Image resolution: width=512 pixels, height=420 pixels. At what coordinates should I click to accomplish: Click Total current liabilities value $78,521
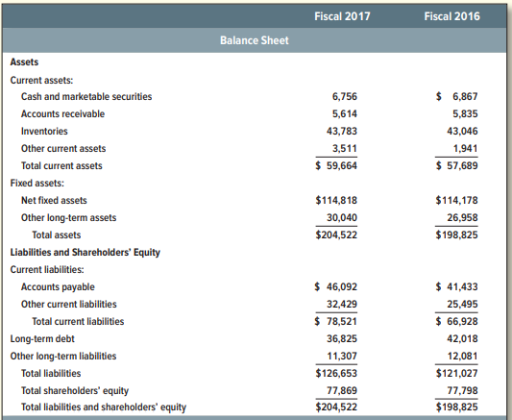coord(336,321)
